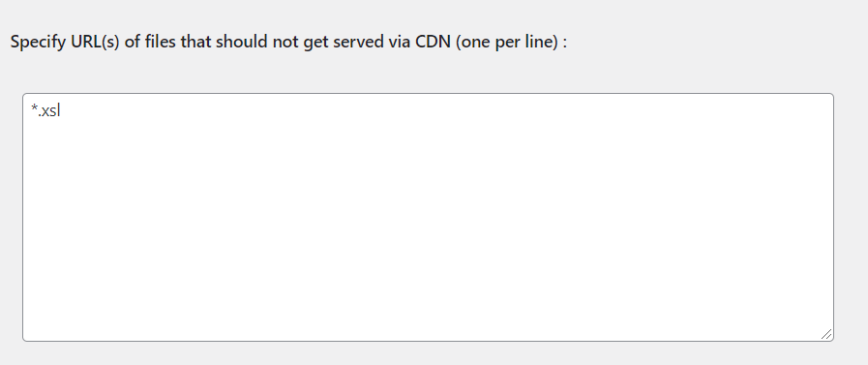The height and width of the screenshot is (365, 868).
Task: Place cursor after the *.xsl entry
Action: coord(61,110)
